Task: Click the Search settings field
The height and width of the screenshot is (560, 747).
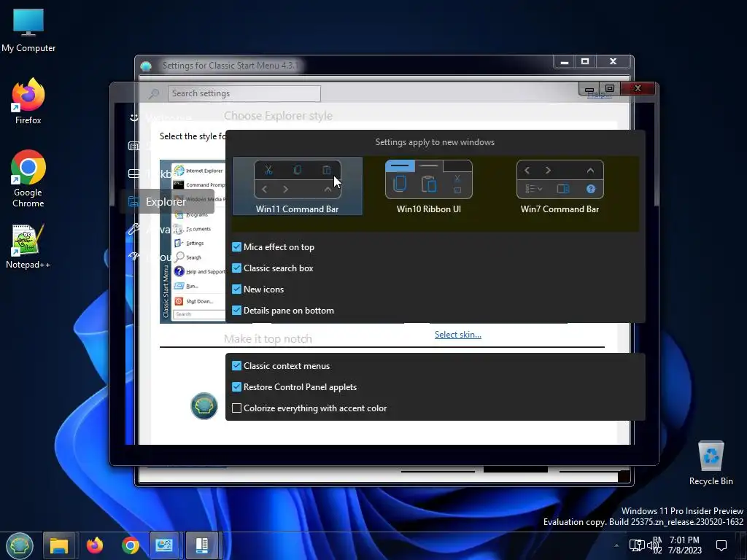Action: 244,93
